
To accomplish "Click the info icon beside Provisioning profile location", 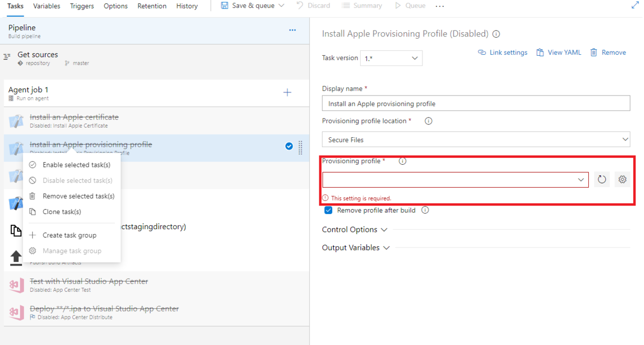I will coord(428,121).
